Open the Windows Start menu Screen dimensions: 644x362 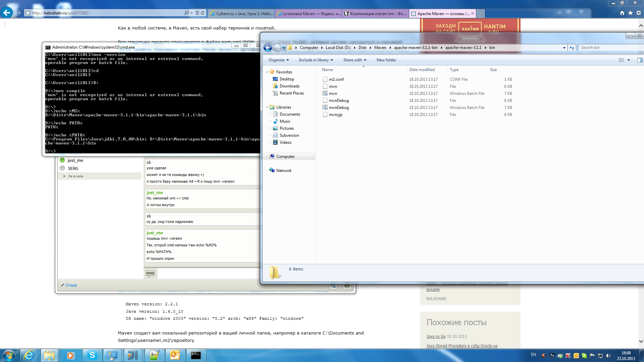pyautogui.click(x=9, y=355)
